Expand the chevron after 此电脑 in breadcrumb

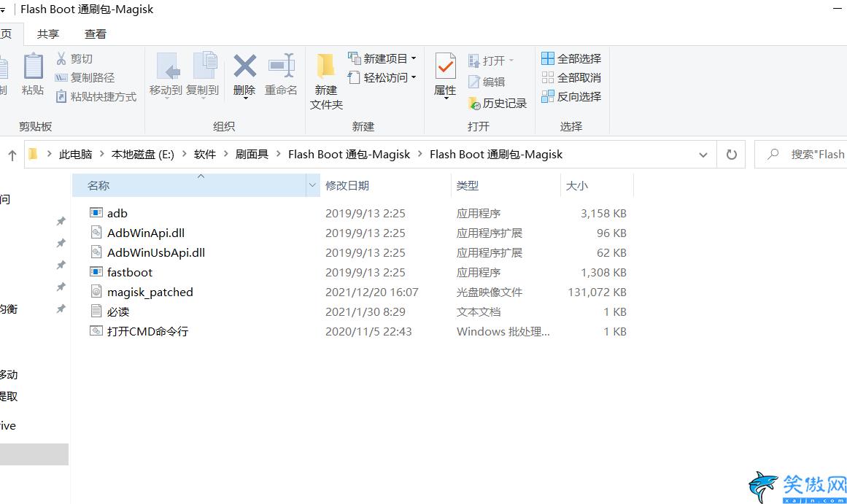pyautogui.click(x=101, y=154)
